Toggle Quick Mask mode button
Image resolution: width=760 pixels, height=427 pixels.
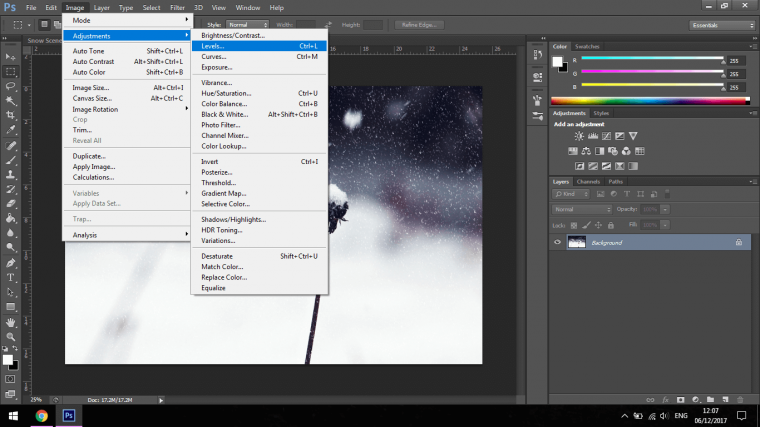[10, 379]
